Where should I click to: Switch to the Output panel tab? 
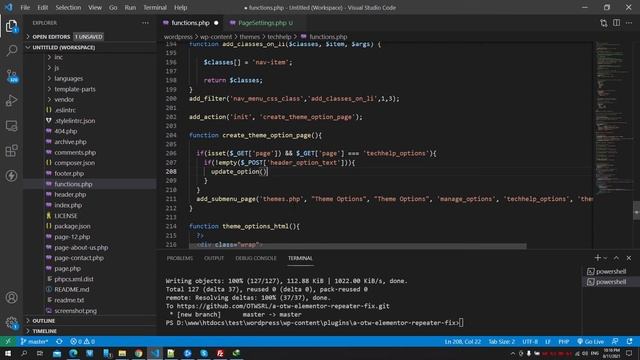(x=214, y=258)
